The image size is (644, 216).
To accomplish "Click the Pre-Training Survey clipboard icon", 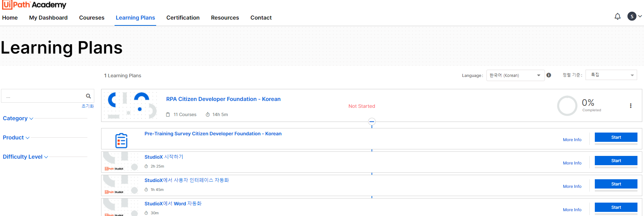I will (x=121, y=140).
